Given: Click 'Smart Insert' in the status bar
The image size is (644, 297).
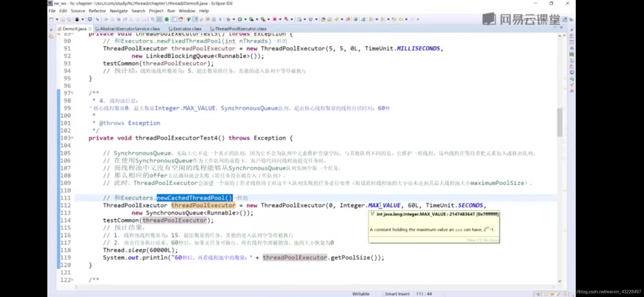Looking at the screenshot, I should [397, 294].
